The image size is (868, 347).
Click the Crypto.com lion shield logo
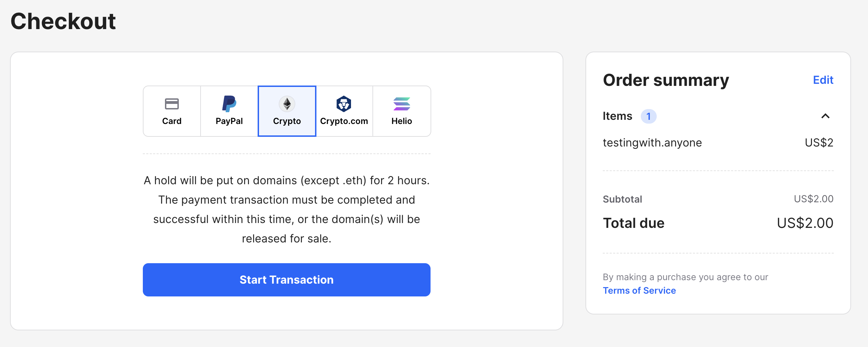(x=344, y=104)
